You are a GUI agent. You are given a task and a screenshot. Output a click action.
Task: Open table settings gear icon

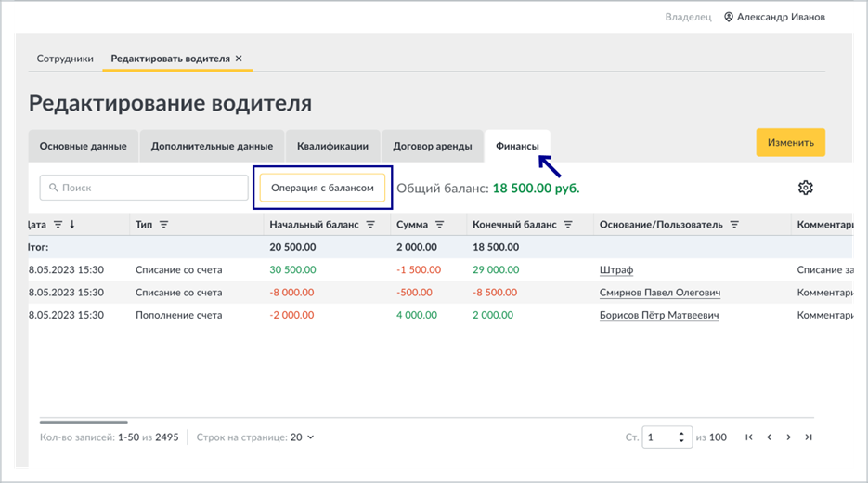pyautogui.click(x=806, y=188)
